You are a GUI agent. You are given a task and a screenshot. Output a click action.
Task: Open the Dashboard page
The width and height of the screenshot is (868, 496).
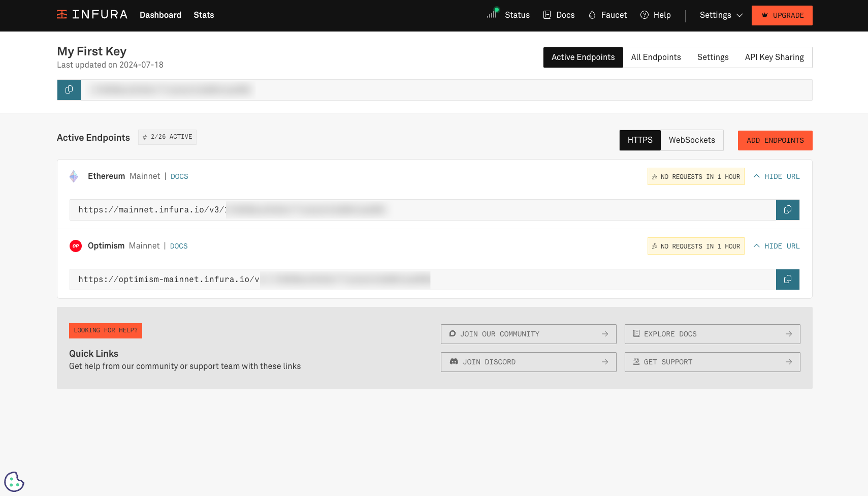(160, 15)
